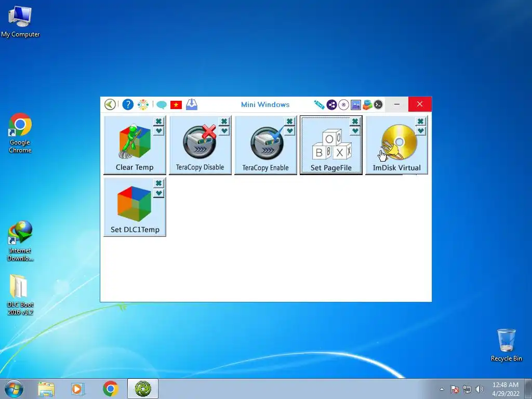Screen dimensions: 532x399
Task: Click the heart on Set PageFile tile
Action: click(x=355, y=130)
